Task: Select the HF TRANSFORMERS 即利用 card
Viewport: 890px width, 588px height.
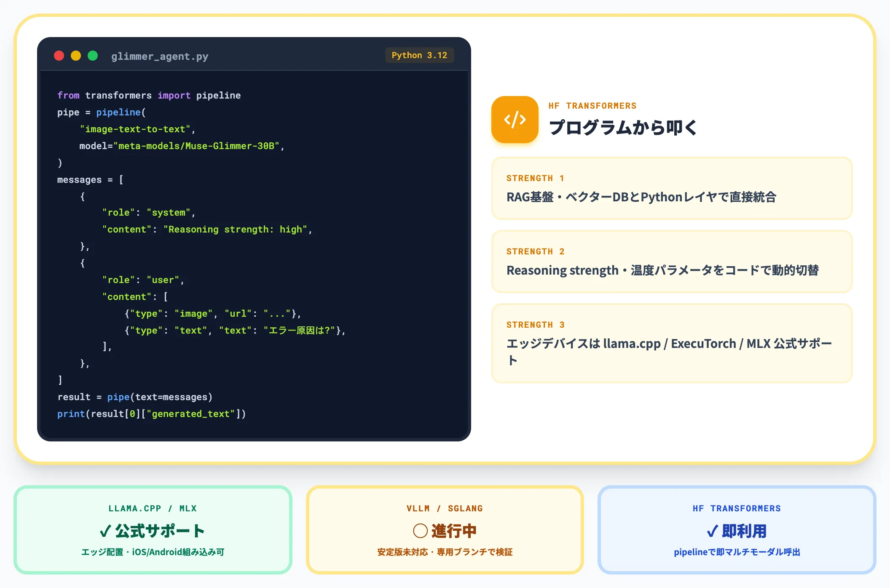Action: pos(737,530)
